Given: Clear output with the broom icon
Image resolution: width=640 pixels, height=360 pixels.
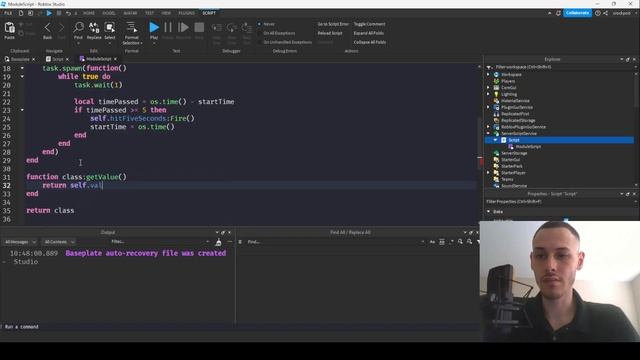Looking at the screenshot, I should pos(219,242).
